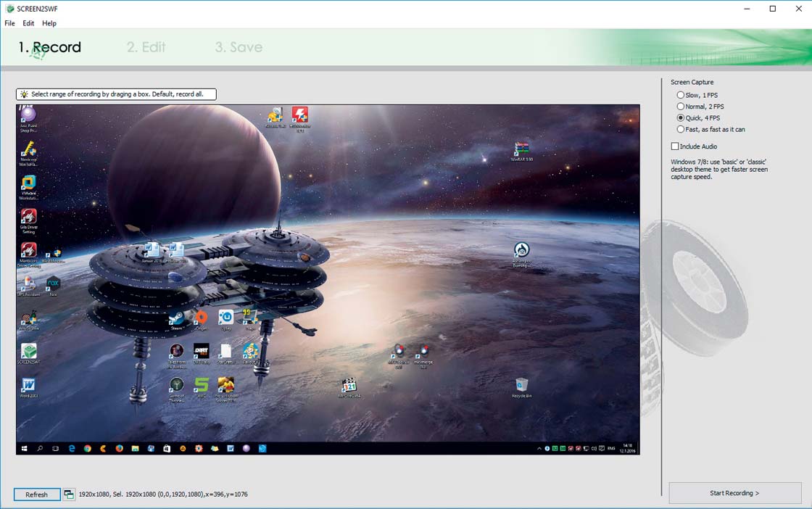Image resolution: width=812 pixels, height=509 pixels.
Task: Click the Gila Driver Setting icon in preview
Action: pyautogui.click(x=28, y=216)
